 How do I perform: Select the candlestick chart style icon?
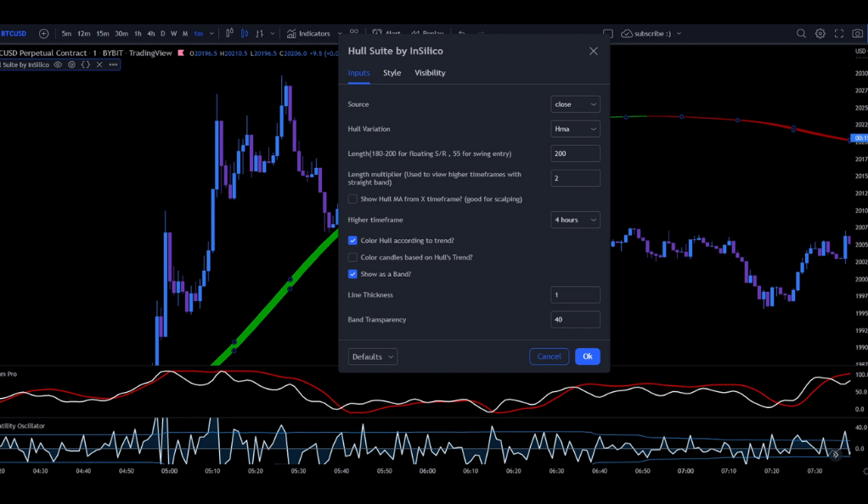pyautogui.click(x=245, y=33)
